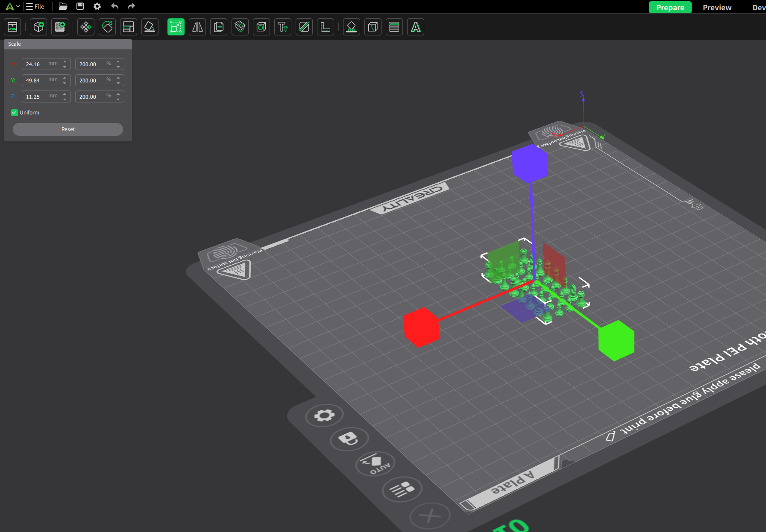Open the File menu
The height and width of the screenshot is (532, 766).
click(35, 6)
